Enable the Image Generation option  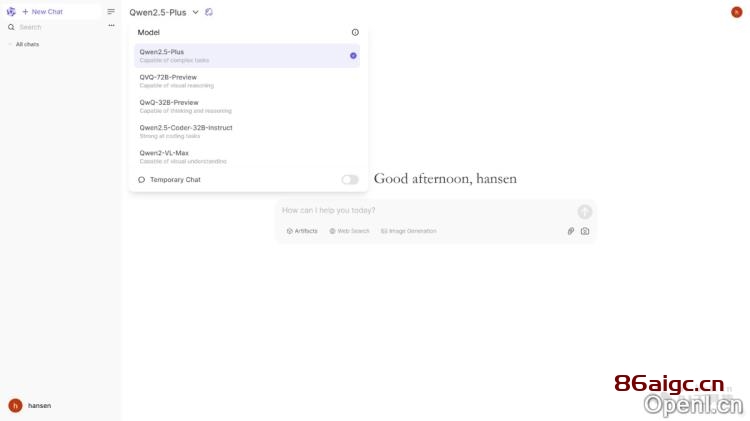(x=408, y=231)
